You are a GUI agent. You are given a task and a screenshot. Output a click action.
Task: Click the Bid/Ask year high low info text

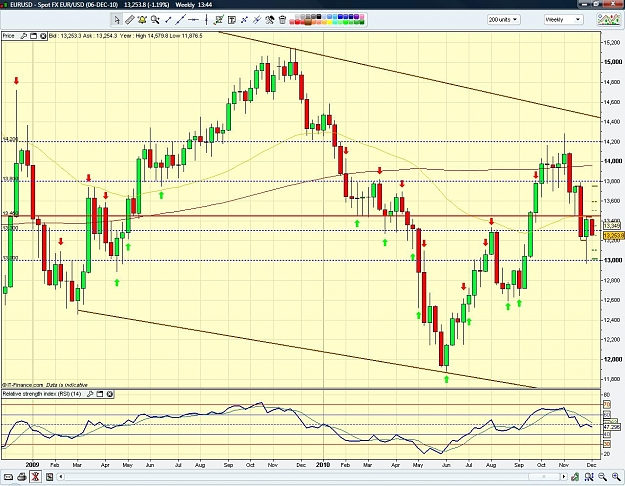point(126,36)
